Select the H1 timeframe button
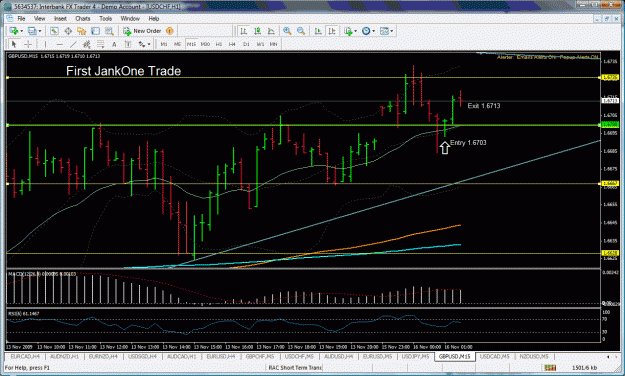 219,44
